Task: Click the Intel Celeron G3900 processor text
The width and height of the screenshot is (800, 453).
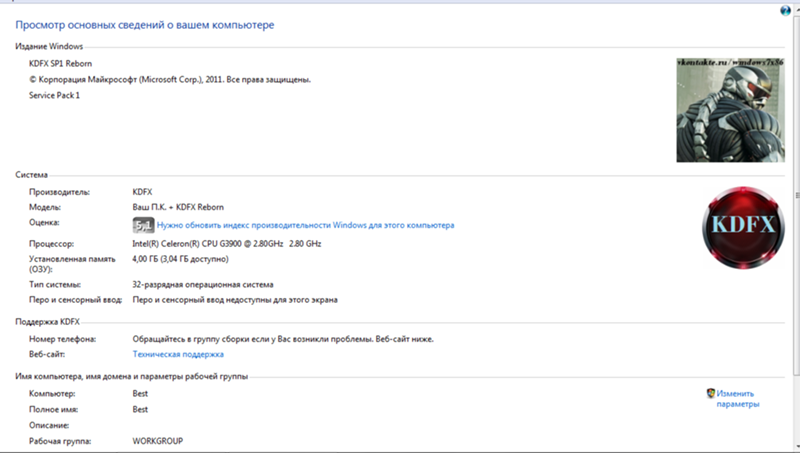Action: (x=227, y=244)
